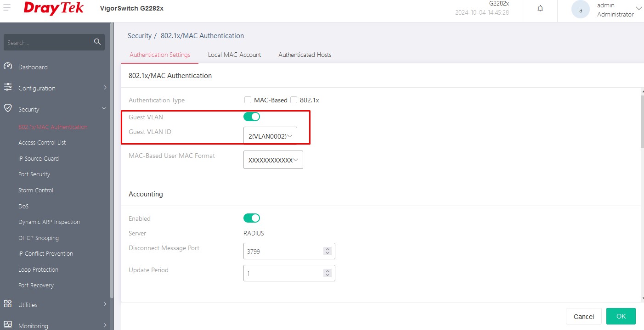
Task: Click the Security shield icon
Action: click(x=8, y=109)
